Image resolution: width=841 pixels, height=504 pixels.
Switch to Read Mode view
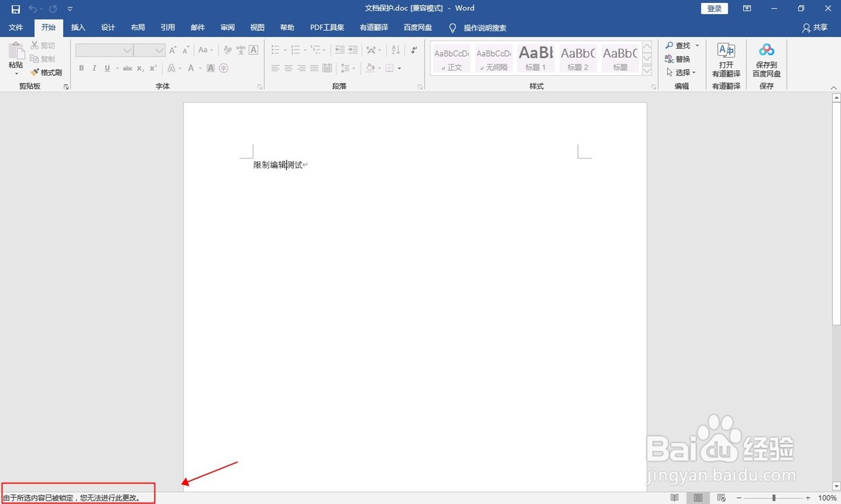[674, 498]
